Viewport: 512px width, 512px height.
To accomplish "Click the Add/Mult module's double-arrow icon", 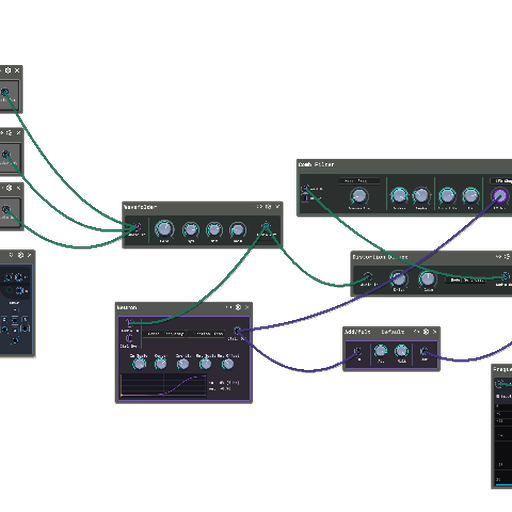I will tap(417, 332).
